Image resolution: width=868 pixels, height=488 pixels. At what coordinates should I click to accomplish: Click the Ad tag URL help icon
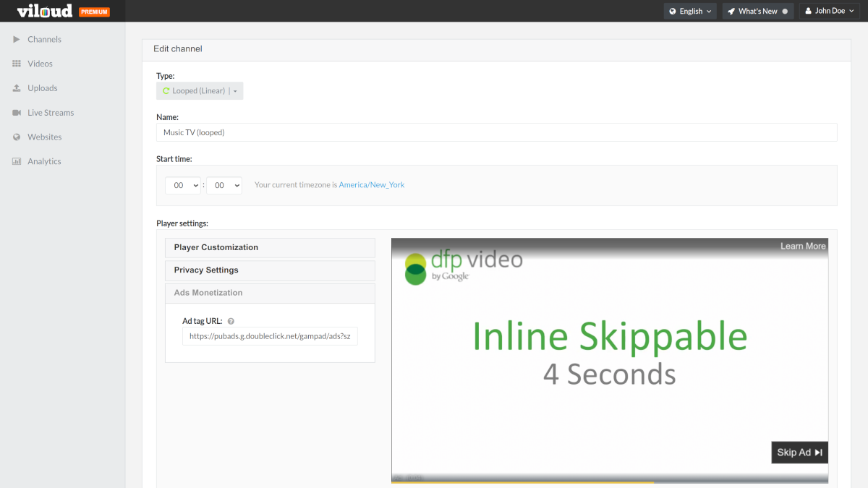tap(230, 320)
